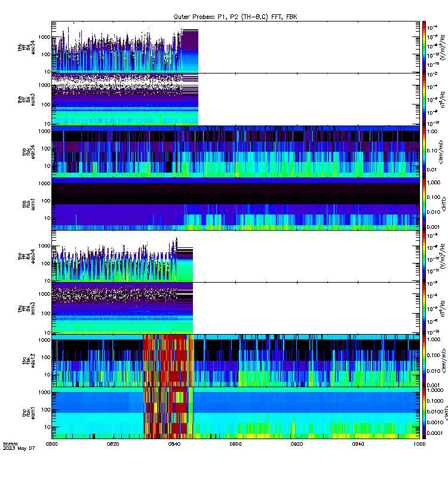Click the nT²/Hz unit label of thc scm3
The image size is (448, 478).
[x=443, y=308]
